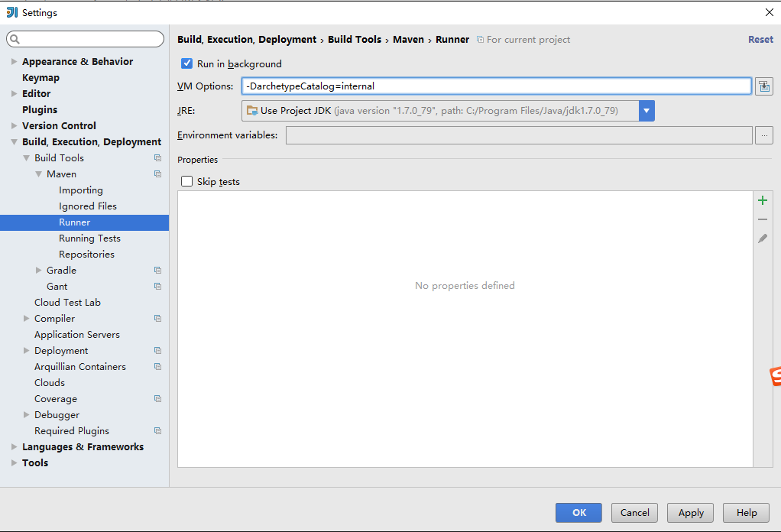Expand the Version Control section
Screen dimensions: 781x532
14,125
